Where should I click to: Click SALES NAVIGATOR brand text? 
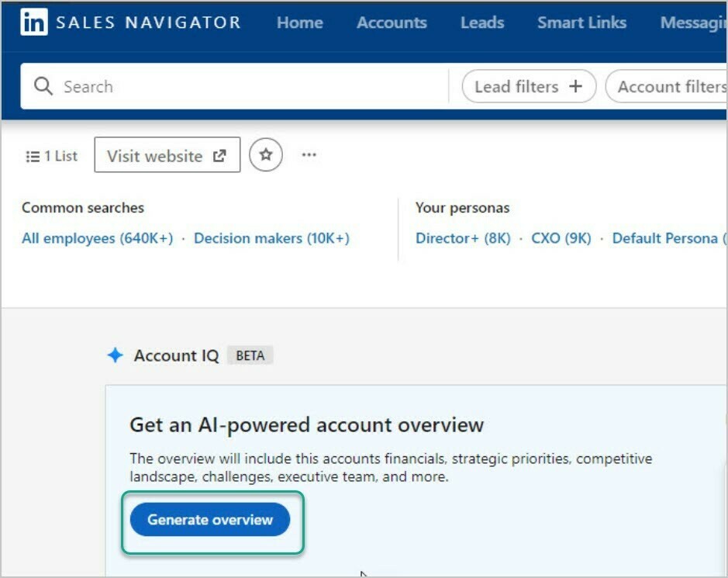point(148,22)
